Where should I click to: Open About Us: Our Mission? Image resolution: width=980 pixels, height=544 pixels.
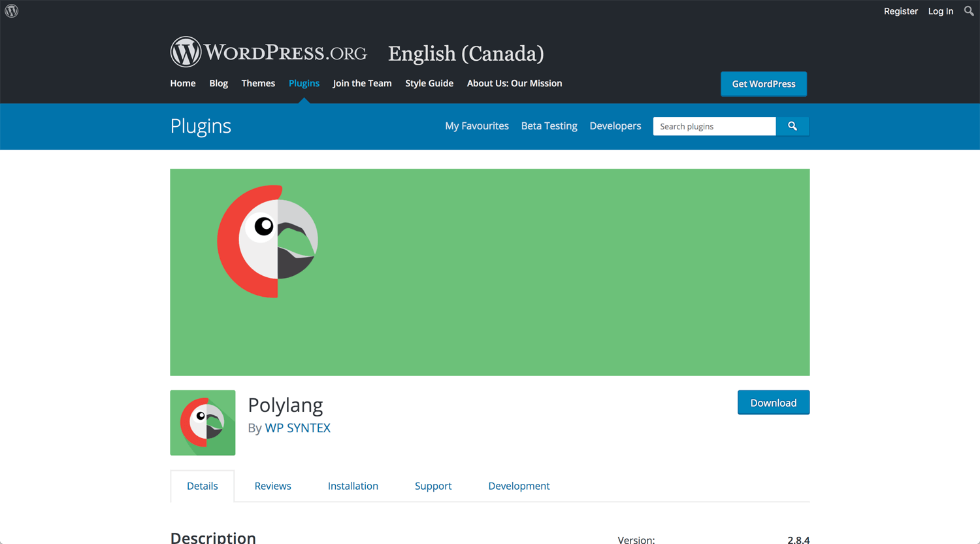(514, 83)
